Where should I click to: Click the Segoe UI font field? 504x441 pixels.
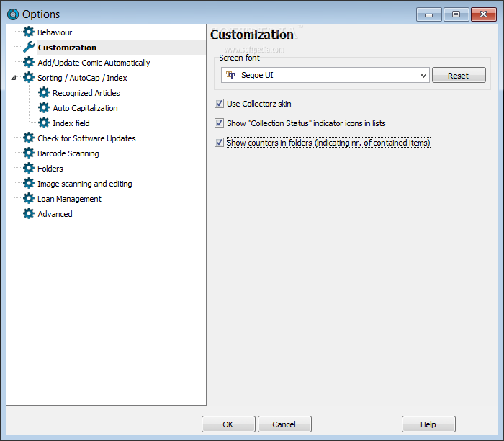[x=325, y=75]
